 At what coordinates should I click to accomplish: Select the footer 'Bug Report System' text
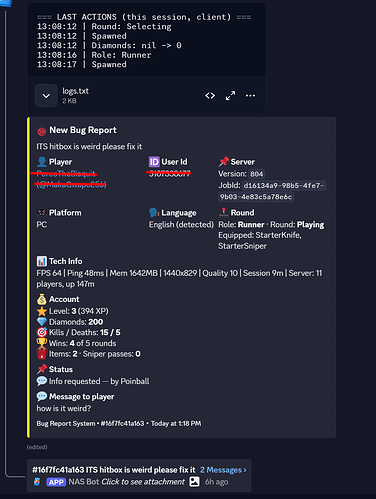(66, 423)
